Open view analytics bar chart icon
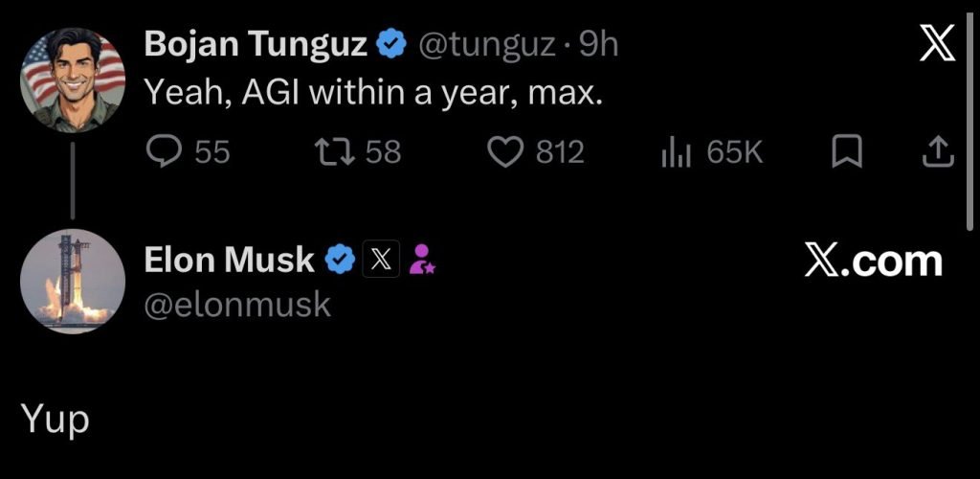 pos(676,153)
